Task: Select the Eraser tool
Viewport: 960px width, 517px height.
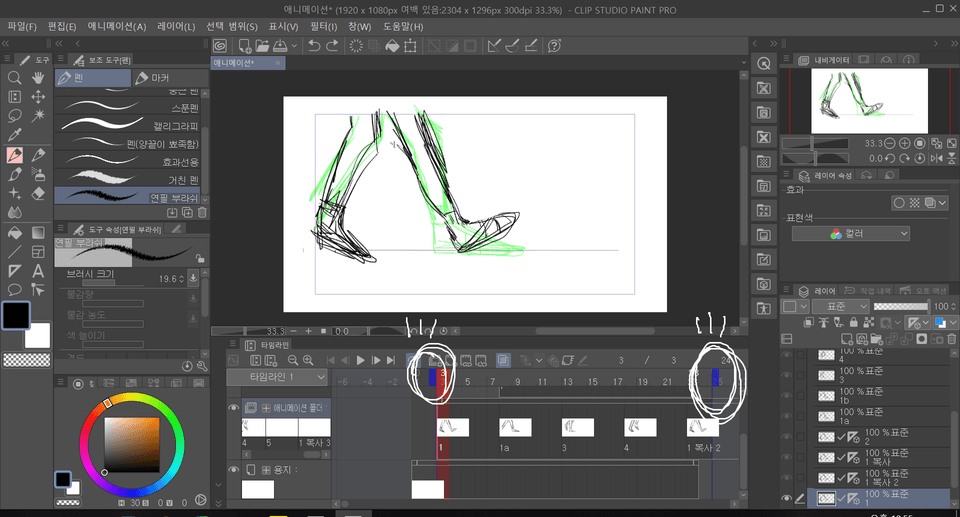Action: (x=38, y=194)
